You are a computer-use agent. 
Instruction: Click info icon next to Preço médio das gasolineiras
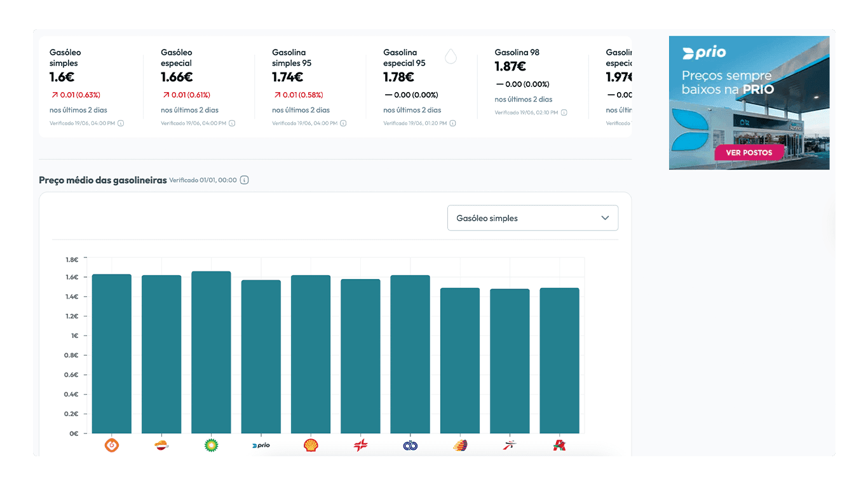click(245, 180)
